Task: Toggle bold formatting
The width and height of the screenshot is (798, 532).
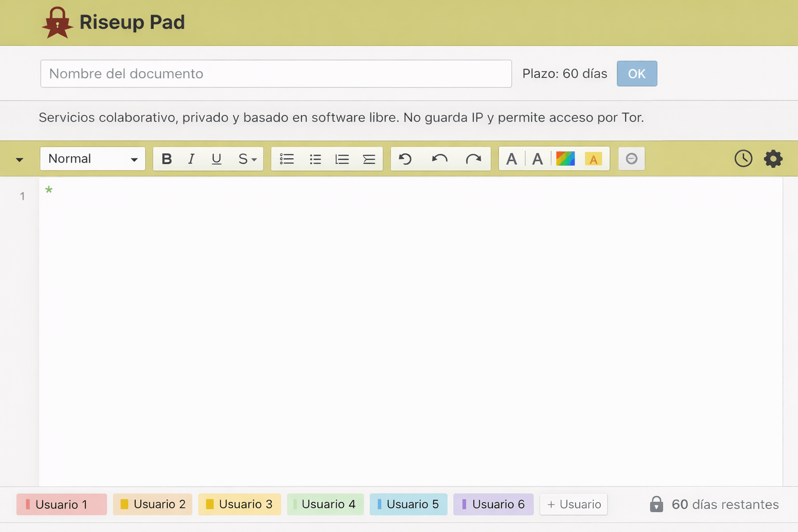Action: (x=166, y=159)
